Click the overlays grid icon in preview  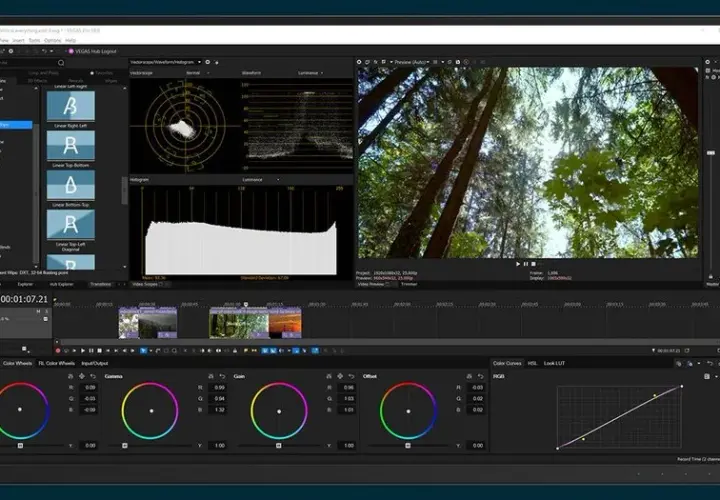435,62
